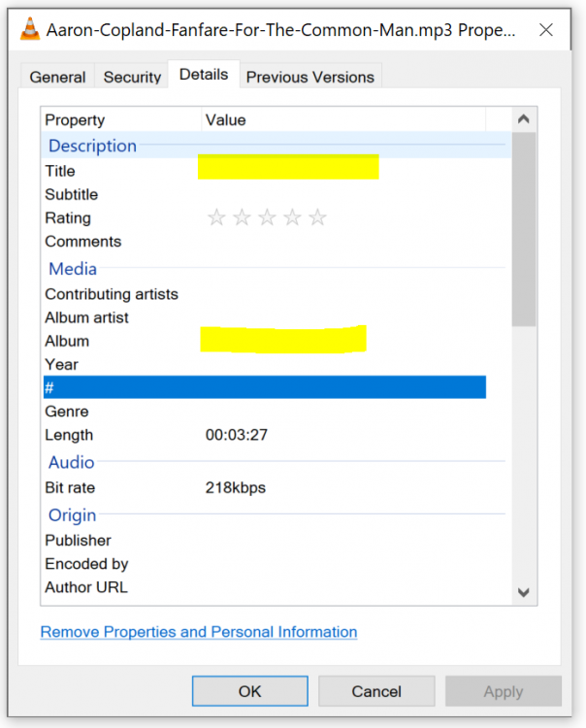Screen dimensions: 586x728
Task: Select the Length property label
Action: coord(69,435)
